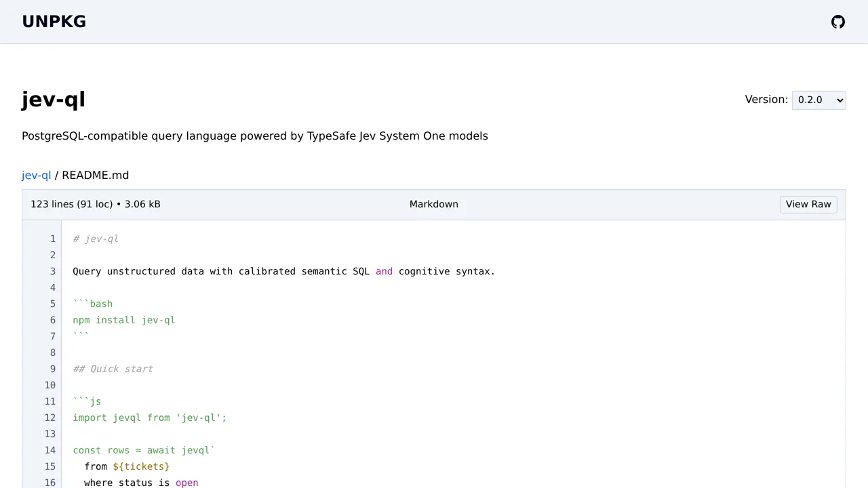Click the 'Query unstructured data' code line
The image size is (868, 488).
(x=284, y=271)
